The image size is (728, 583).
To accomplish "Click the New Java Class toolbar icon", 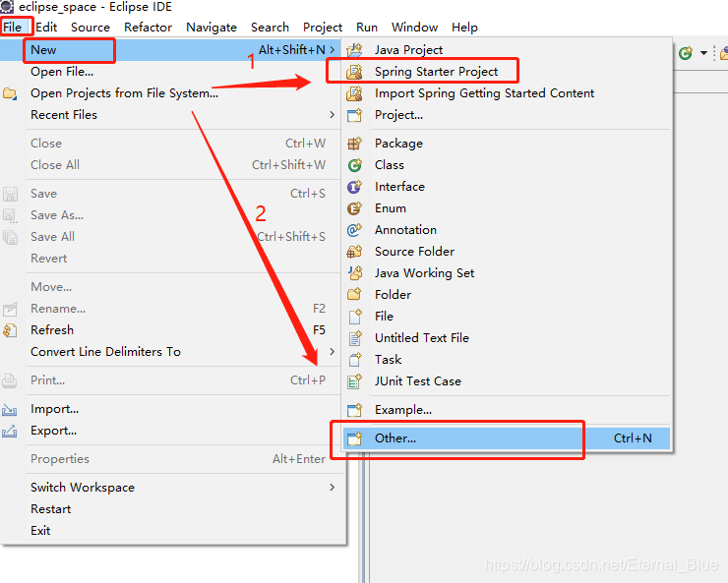I will click(x=686, y=53).
